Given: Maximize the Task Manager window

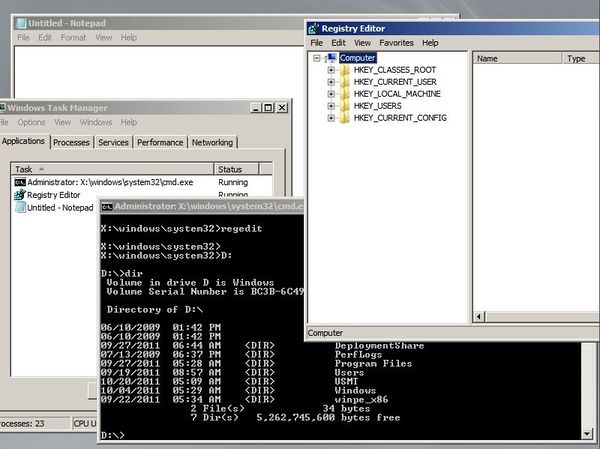Looking at the screenshot, I should point(268,108).
